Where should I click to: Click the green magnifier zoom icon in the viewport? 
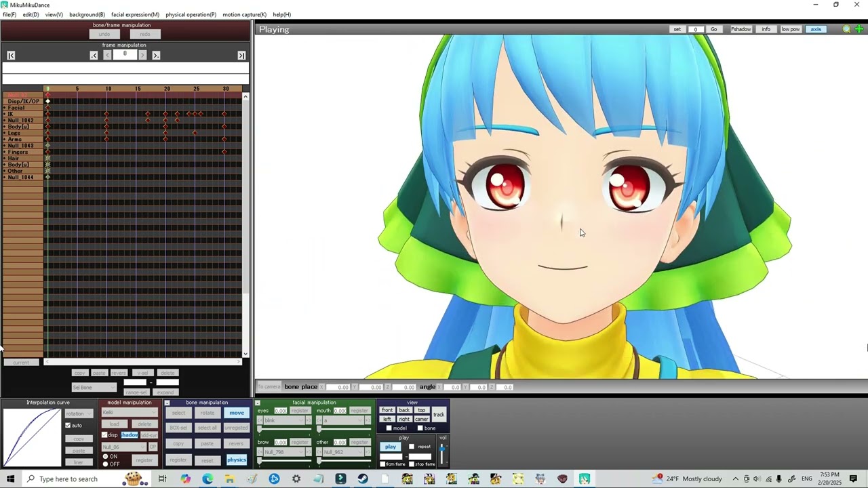(x=846, y=29)
